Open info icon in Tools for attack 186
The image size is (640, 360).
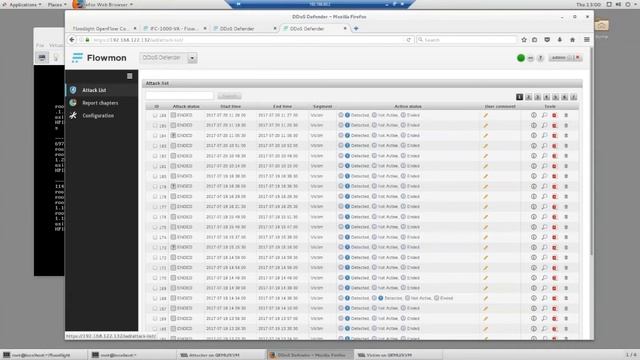click(533, 115)
